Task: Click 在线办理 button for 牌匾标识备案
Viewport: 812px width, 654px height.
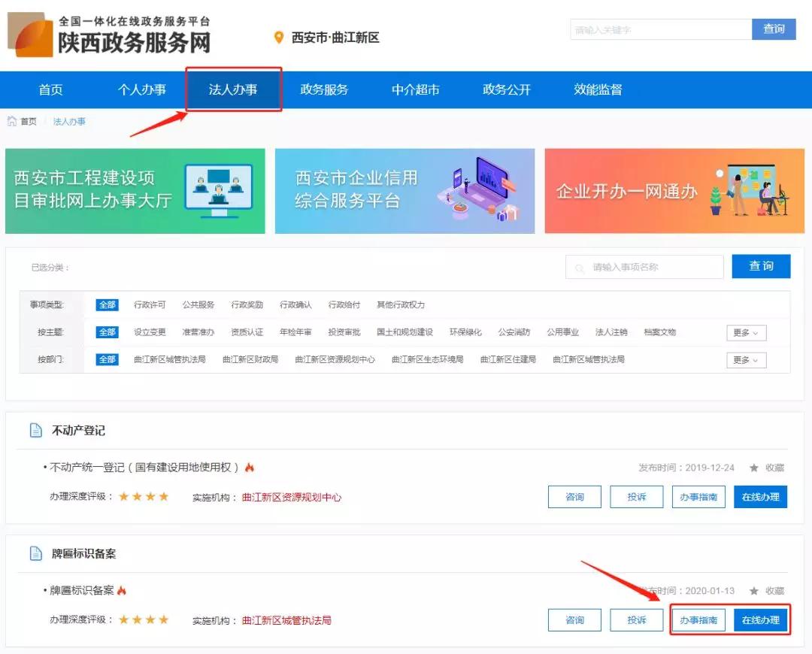Action: 760,620
